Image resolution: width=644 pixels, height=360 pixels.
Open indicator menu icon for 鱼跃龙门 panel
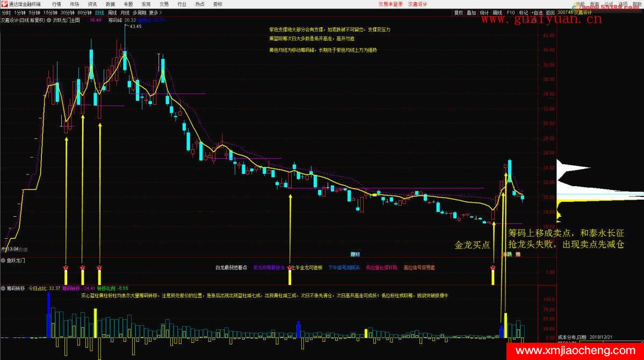pos(4,260)
